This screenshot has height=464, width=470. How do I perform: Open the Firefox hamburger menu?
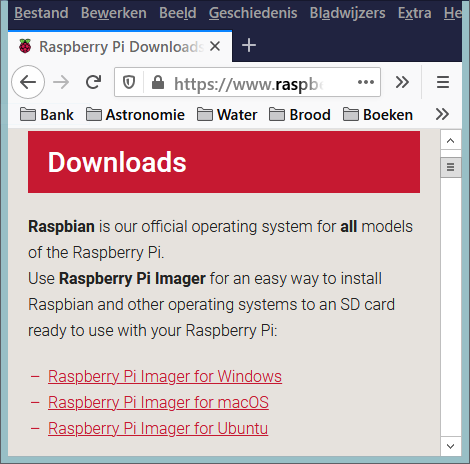(x=443, y=82)
